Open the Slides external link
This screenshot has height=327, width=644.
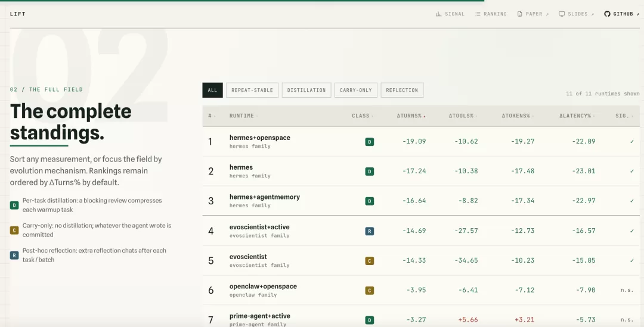tap(577, 14)
